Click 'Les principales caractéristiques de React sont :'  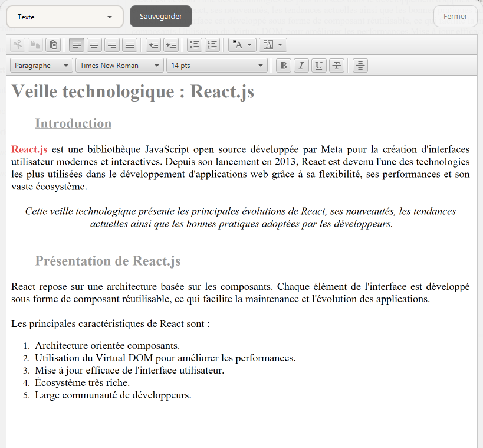[x=110, y=323]
